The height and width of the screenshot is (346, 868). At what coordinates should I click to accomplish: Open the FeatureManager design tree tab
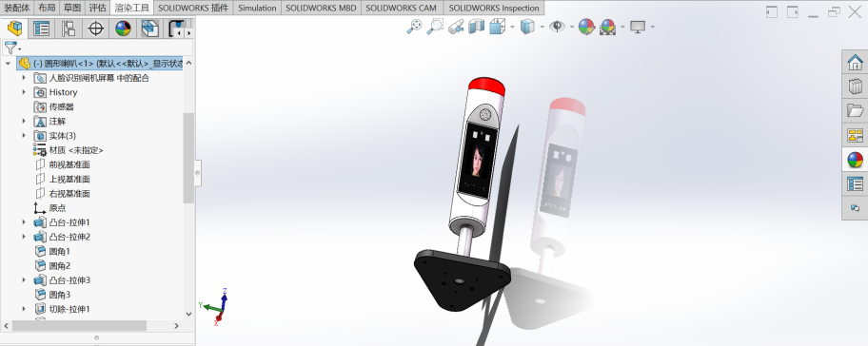click(15, 29)
